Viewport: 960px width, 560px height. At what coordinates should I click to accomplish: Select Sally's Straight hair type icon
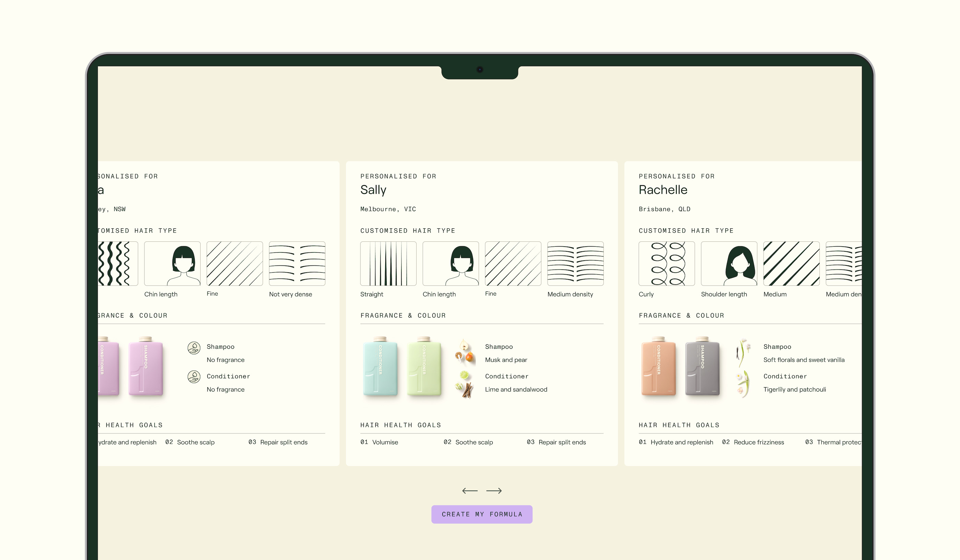[x=388, y=263]
